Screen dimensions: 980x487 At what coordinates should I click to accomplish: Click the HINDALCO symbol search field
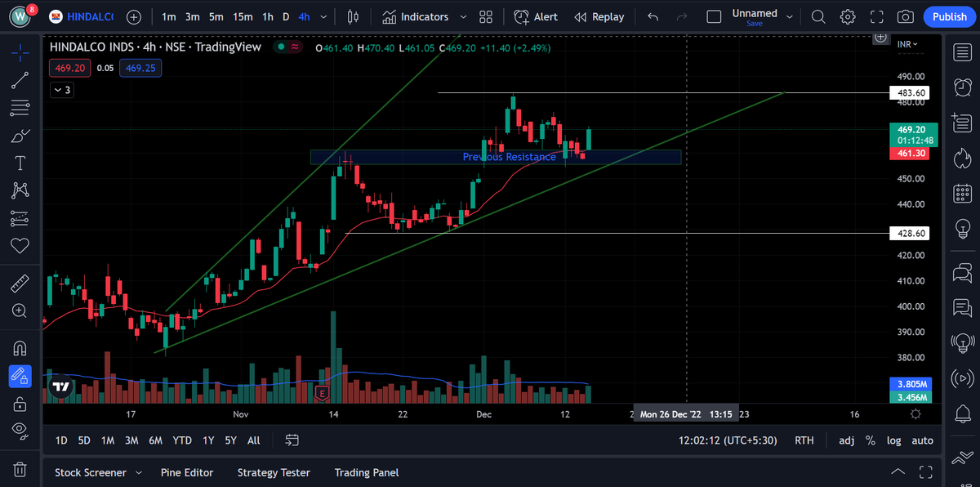click(81, 16)
